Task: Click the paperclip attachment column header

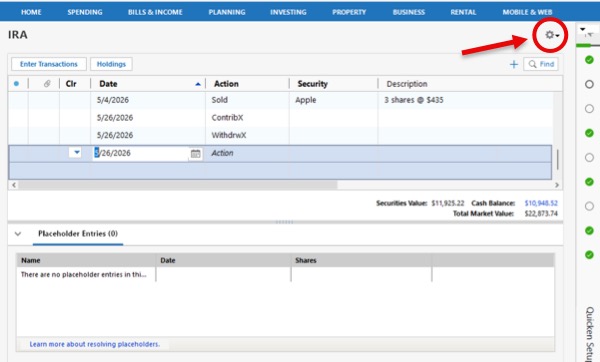Action: point(47,84)
